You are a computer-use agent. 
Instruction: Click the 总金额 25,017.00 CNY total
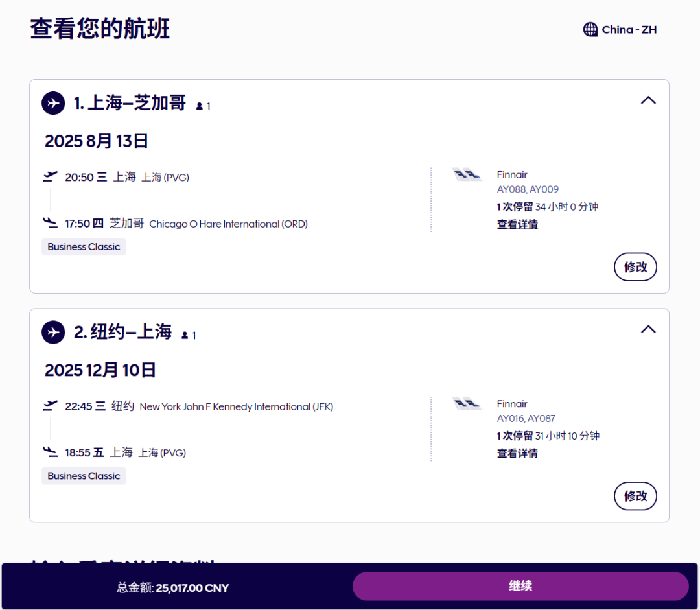173,588
